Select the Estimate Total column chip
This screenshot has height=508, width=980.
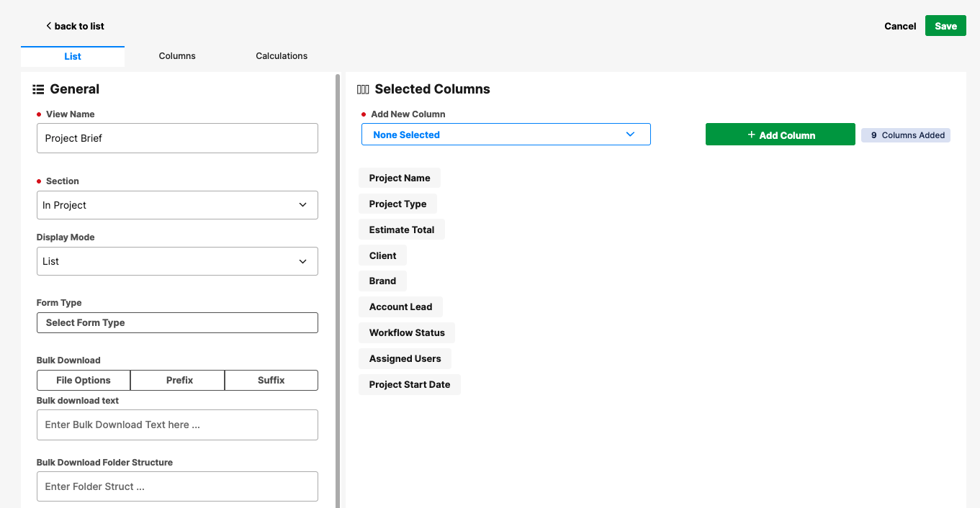[x=402, y=230]
